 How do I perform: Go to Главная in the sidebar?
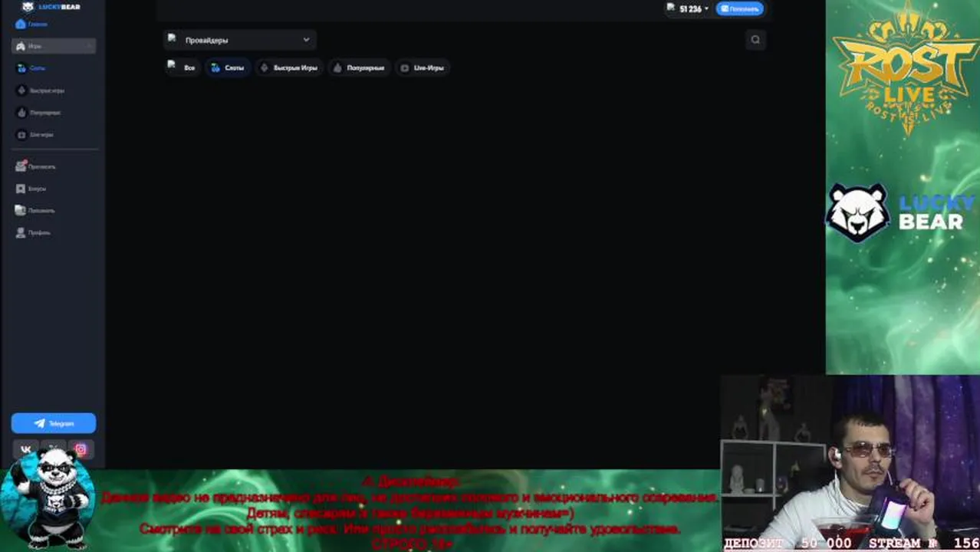(x=38, y=25)
